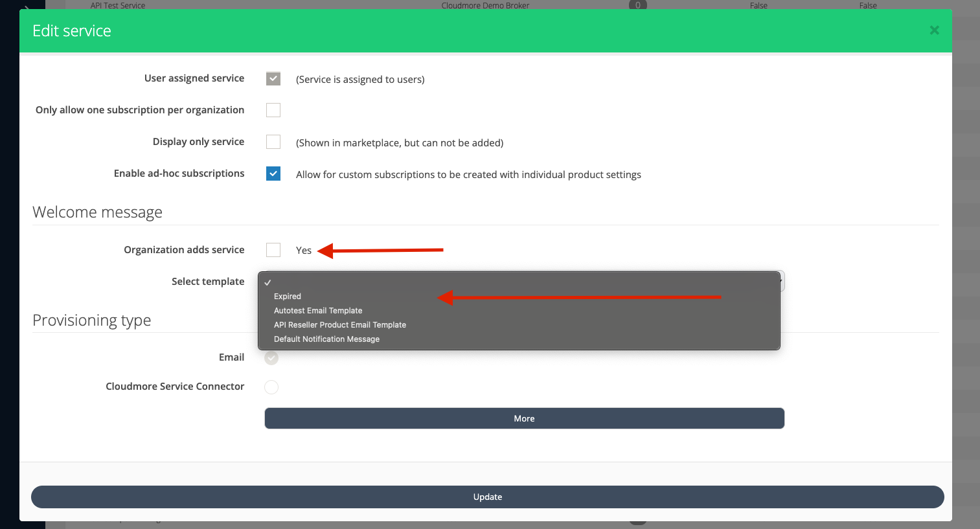
Task: Choose Autotest Email Template option
Action: 318,311
